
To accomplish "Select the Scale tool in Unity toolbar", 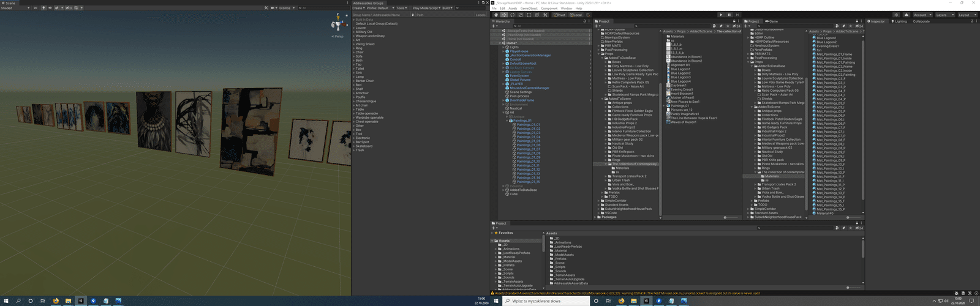I will (521, 15).
